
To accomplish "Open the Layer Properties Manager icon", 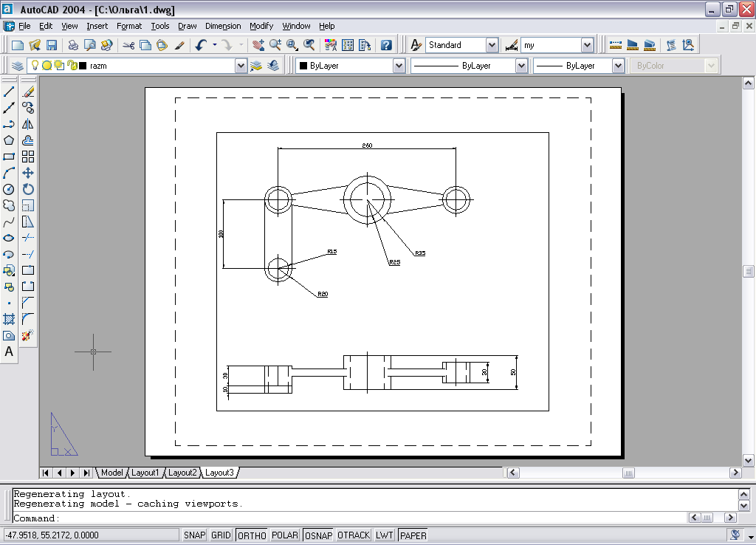I will (x=18, y=66).
